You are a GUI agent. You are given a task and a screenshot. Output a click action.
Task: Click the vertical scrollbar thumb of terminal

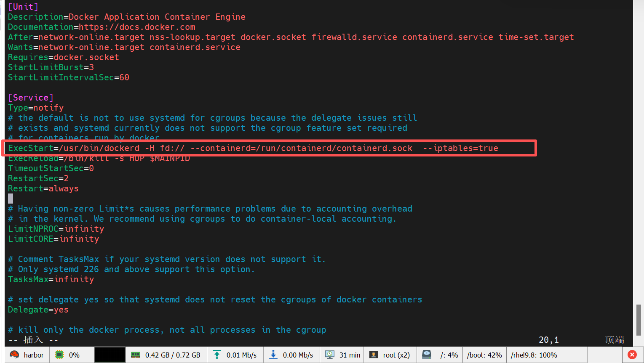pyautogui.click(x=639, y=320)
